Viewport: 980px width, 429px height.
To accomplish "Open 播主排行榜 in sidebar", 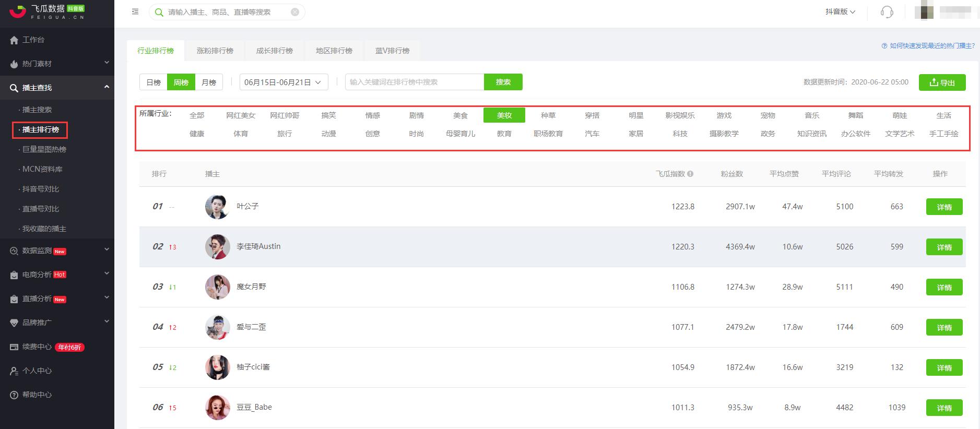I will (41, 129).
